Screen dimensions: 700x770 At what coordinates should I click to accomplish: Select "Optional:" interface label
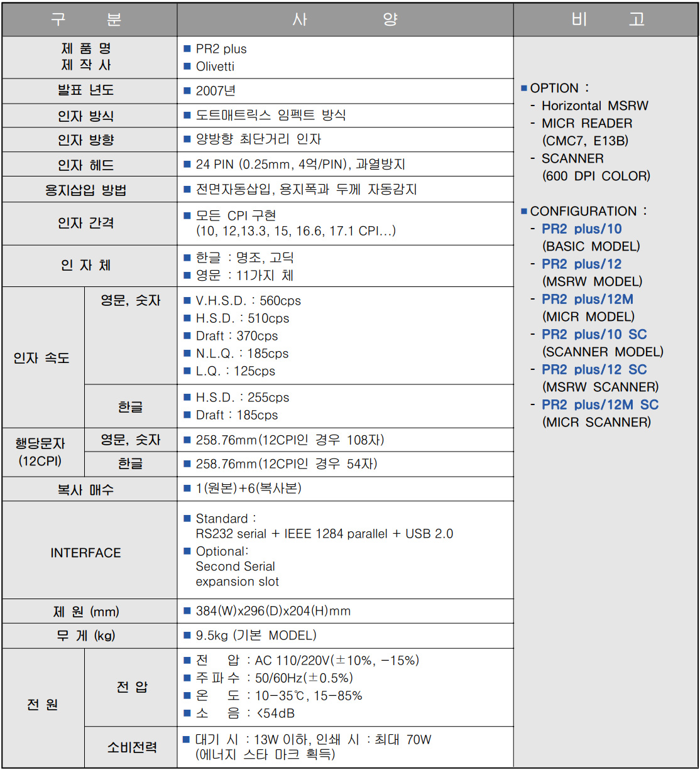click(x=222, y=551)
